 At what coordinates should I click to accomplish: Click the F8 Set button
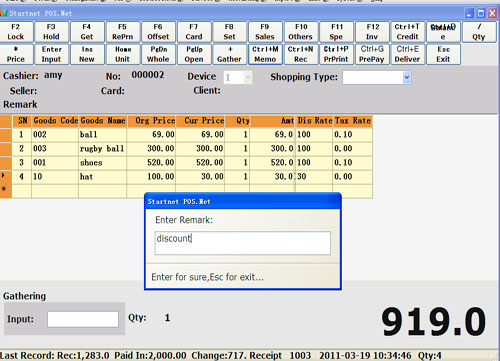(x=229, y=32)
